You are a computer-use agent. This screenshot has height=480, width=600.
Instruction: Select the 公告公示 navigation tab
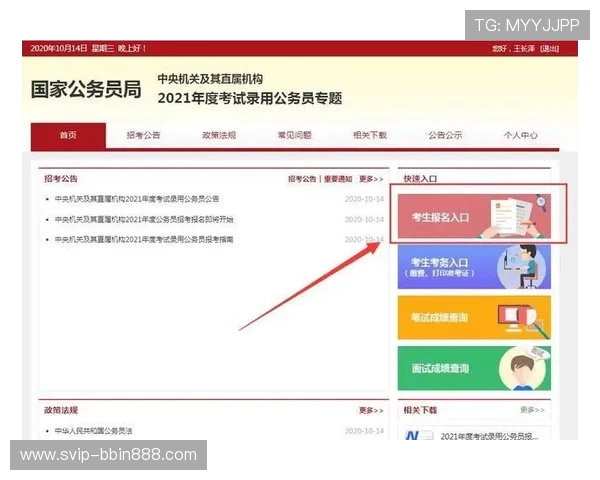coord(445,135)
